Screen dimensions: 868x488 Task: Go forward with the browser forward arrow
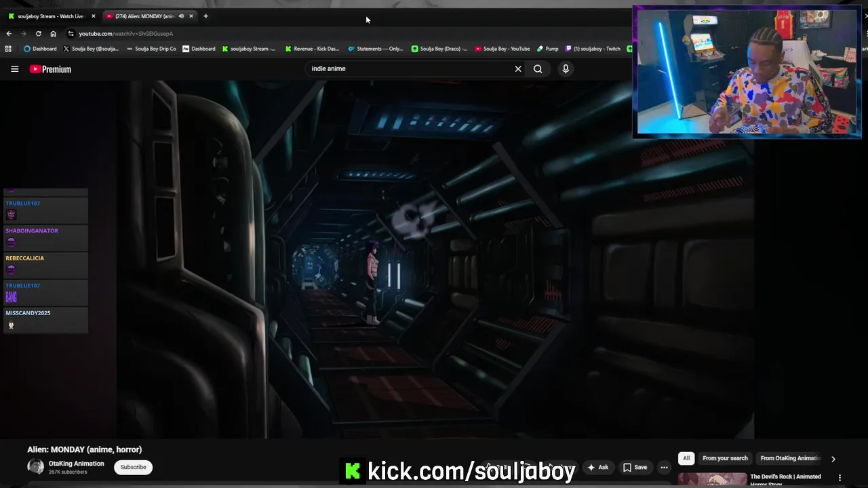23,33
